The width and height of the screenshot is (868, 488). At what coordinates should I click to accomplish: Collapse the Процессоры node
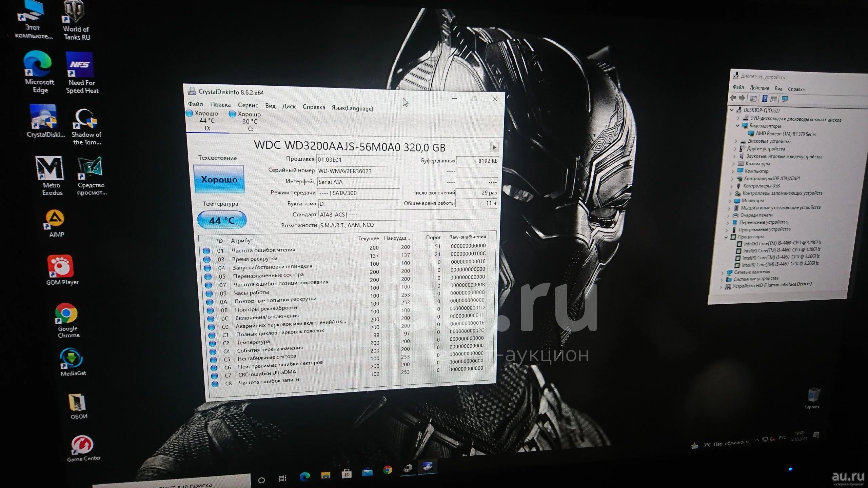[x=726, y=237]
